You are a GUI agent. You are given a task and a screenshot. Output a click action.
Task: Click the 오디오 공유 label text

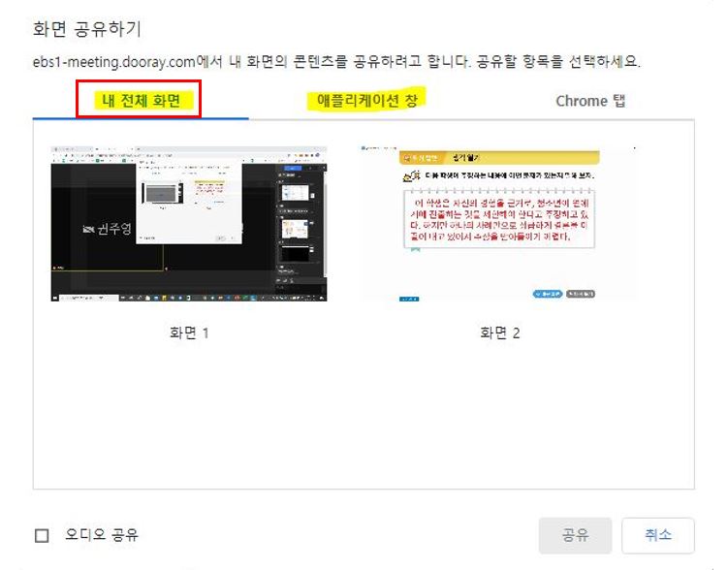coord(102,535)
